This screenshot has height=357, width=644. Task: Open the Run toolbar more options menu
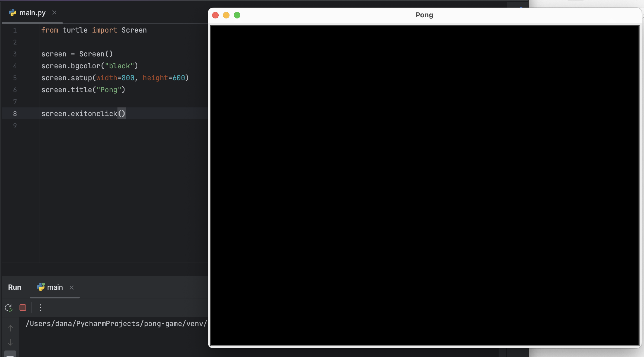pos(41,308)
